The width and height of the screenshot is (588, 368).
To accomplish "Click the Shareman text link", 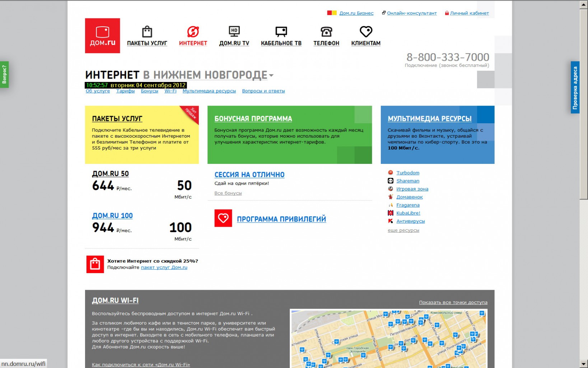I will coord(408,181).
